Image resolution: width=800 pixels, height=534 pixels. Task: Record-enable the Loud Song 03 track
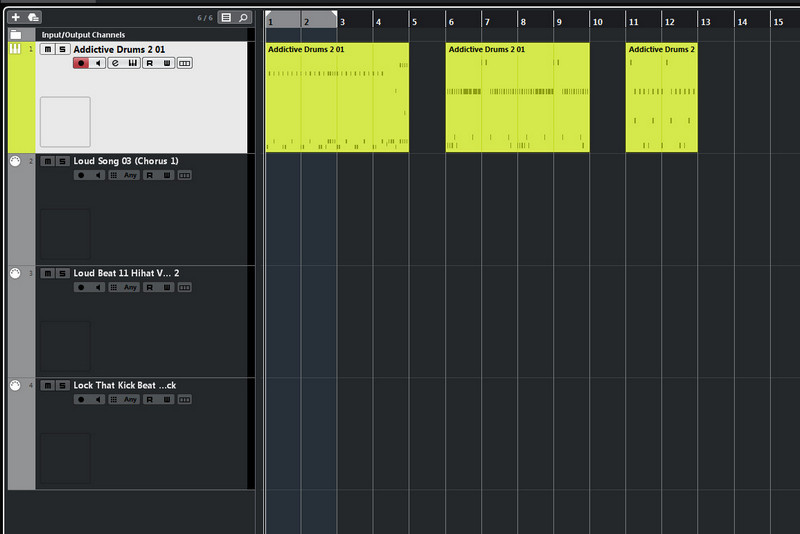(x=81, y=175)
